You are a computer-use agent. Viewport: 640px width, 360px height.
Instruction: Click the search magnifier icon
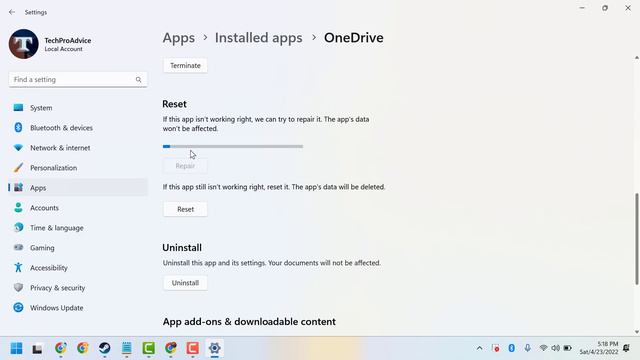(x=138, y=80)
